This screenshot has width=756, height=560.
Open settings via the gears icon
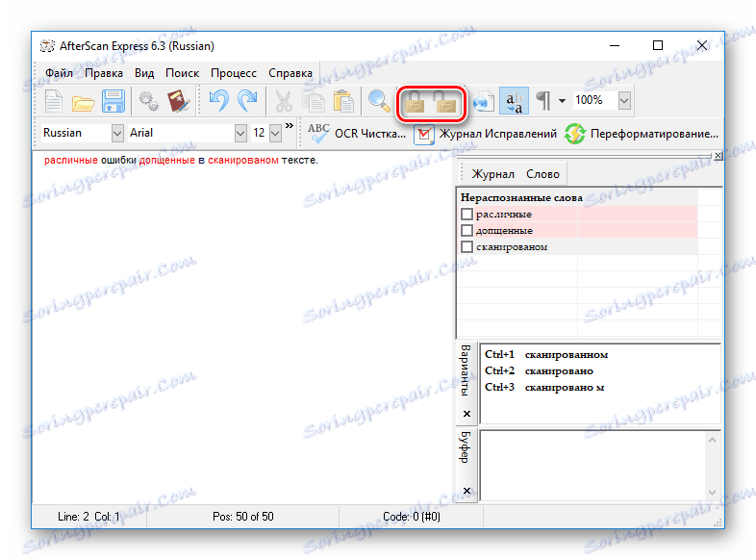pos(148,102)
